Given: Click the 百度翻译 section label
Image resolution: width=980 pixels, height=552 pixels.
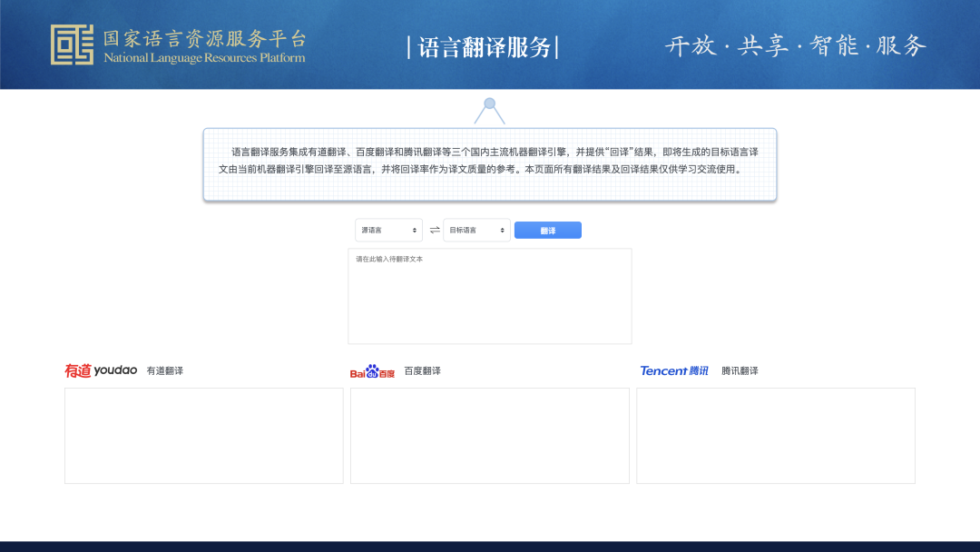Looking at the screenshot, I should 422,370.
